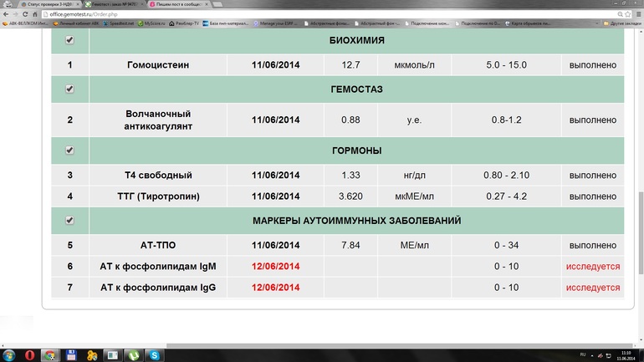Toggle the ГОРМОНЫ section checkbox
Viewport: 644px width, 362px height.
click(69, 150)
